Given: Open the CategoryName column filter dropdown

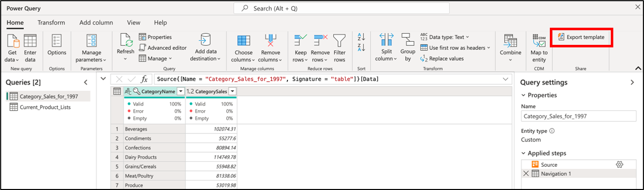Looking at the screenshot, I should (181, 91).
